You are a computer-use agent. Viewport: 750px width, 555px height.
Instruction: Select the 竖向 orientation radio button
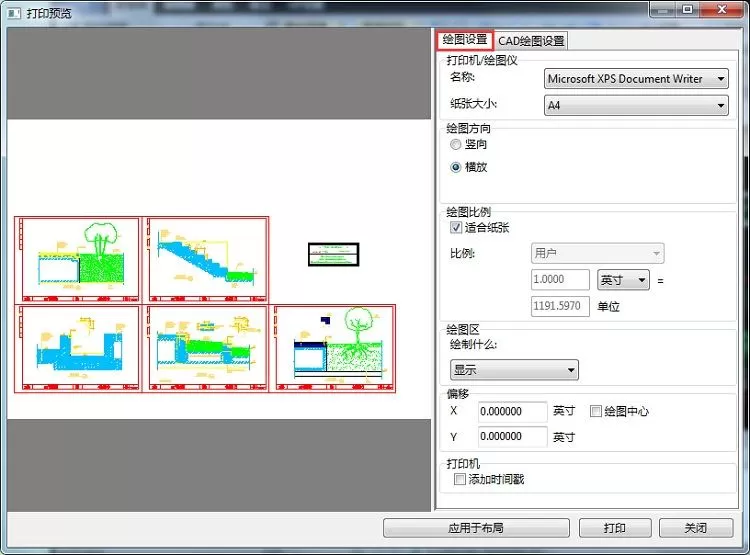[455, 144]
